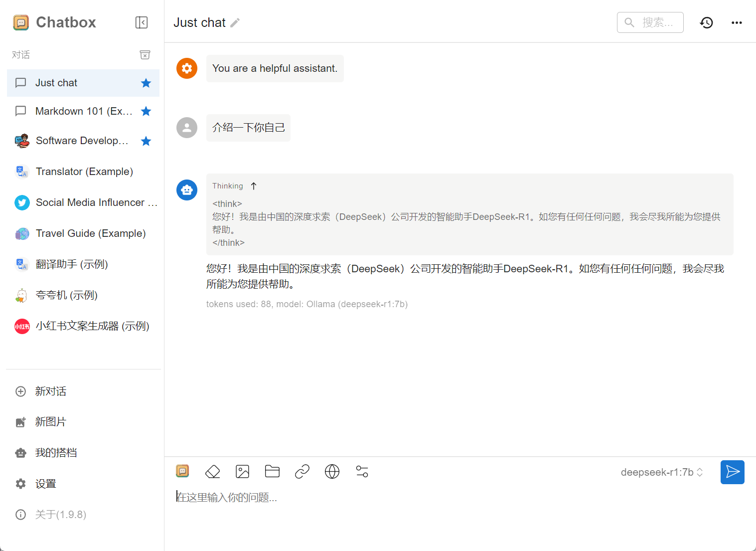756x551 pixels.
Task: Start a new chat with 新对话
Action: tap(83, 391)
